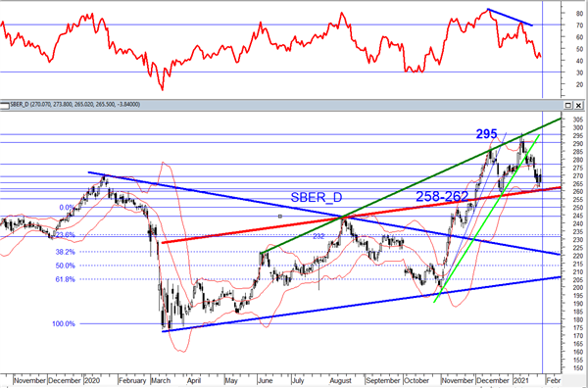The width and height of the screenshot is (588, 388).
Task: Click the July label on the time axis
Action: tap(297, 380)
